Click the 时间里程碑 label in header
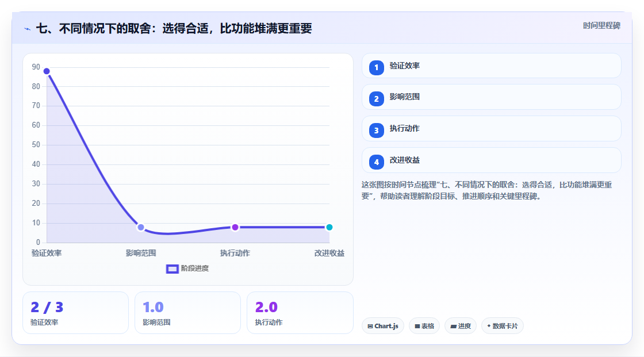 [601, 25]
